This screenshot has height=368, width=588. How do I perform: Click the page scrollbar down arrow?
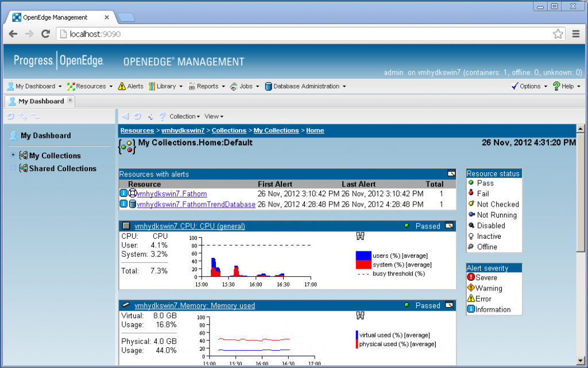pyautogui.click(x=581, y=361)
